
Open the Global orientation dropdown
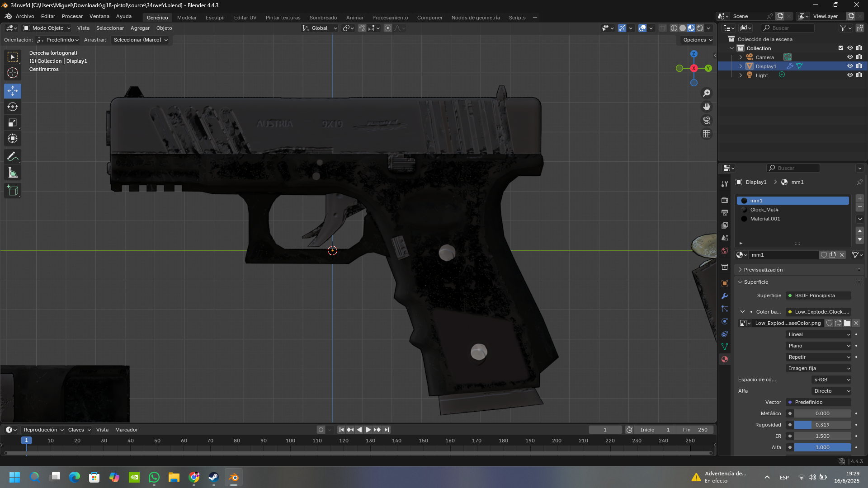pyautogui.click(x=320, y=28)
